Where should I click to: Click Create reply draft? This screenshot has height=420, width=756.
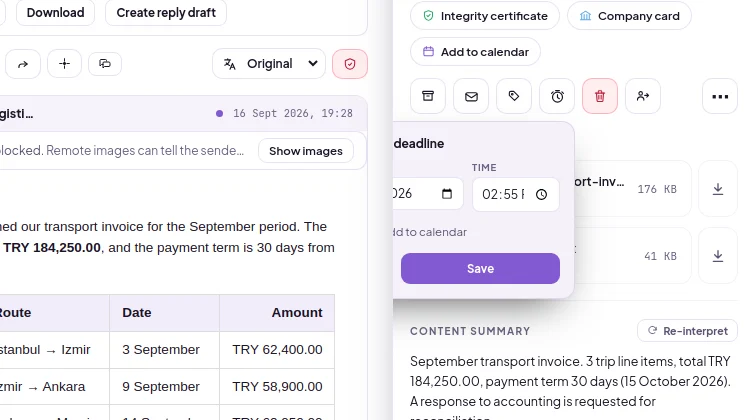pos(166,13)
